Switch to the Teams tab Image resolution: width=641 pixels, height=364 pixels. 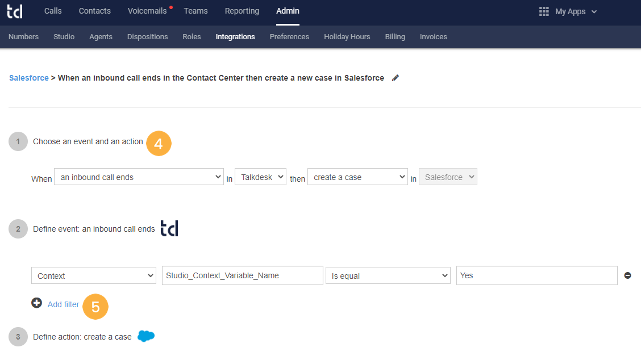(x=196, y=11)
